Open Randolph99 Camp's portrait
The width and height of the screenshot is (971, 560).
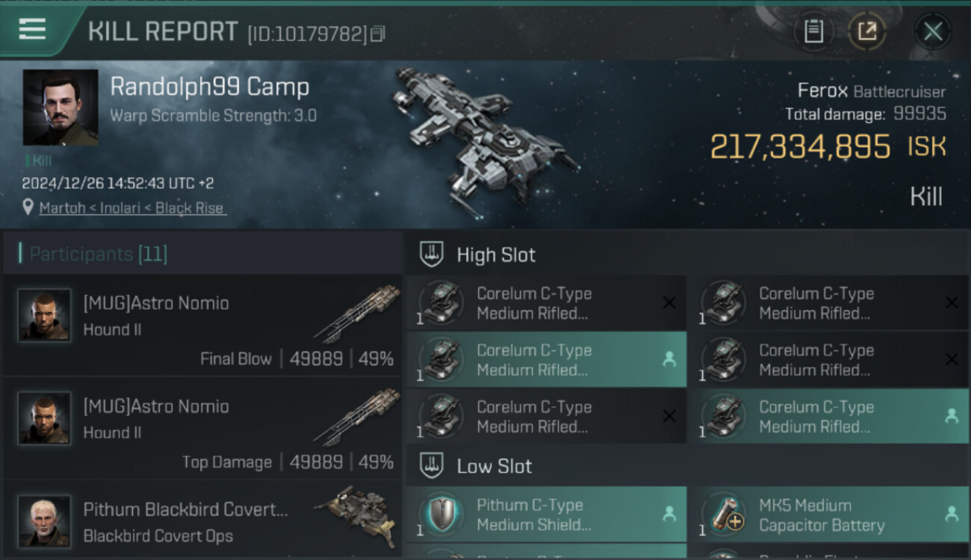61,108
